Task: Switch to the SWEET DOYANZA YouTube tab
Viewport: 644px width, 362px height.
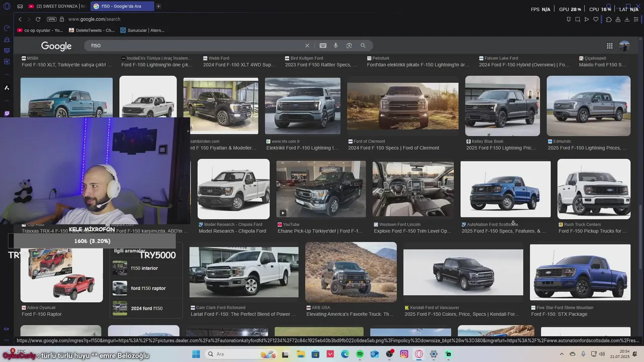Action: coord(56,7)
